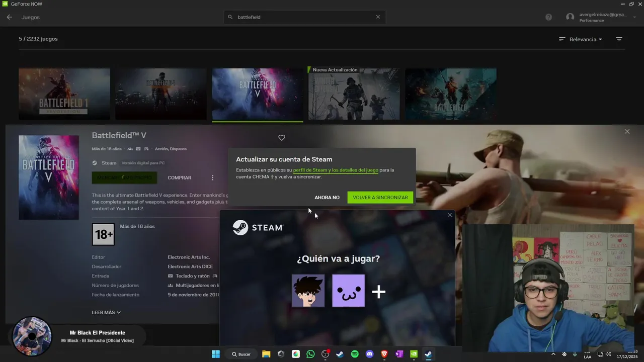The height and width of the screenshot is (362, 644).
Task: Add Battlefield V to favorites heart
Action: click(x=282, y=138)
